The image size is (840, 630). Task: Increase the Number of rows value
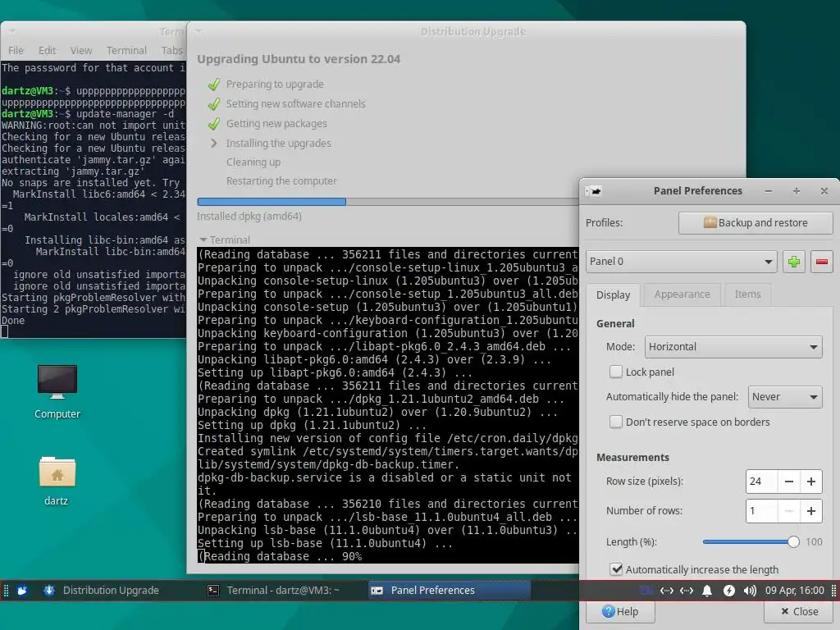811,511
